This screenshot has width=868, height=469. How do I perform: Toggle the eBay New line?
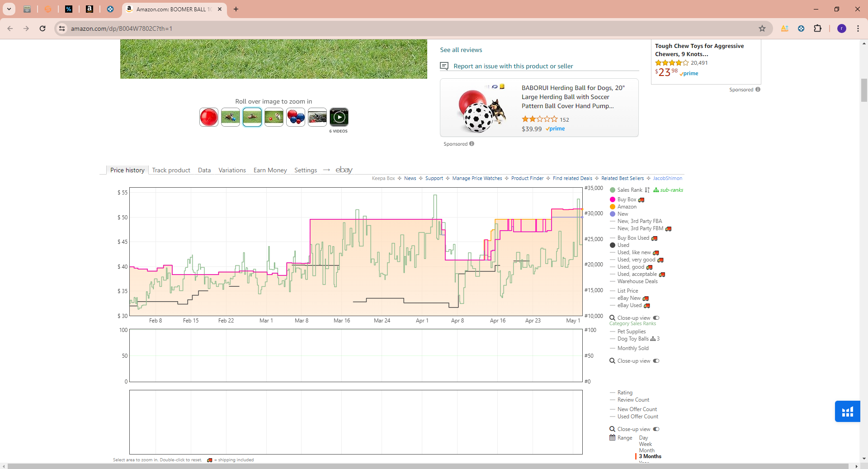[x=629, y=298]
